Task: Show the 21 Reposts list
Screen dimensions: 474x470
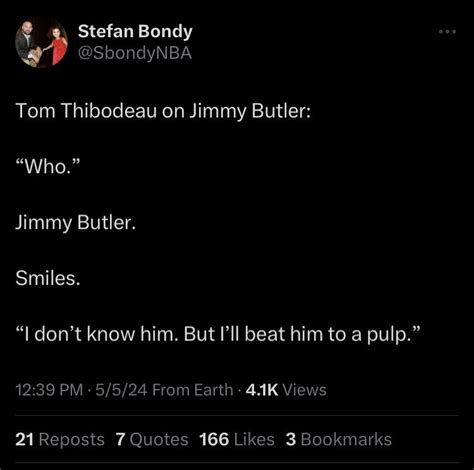Action: (x=60, y=439)
